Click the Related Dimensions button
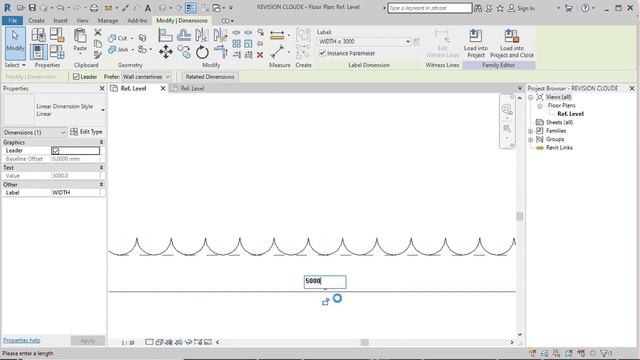Image resolution: width=640 pixels, height=360 pixels. coord(210,76)
